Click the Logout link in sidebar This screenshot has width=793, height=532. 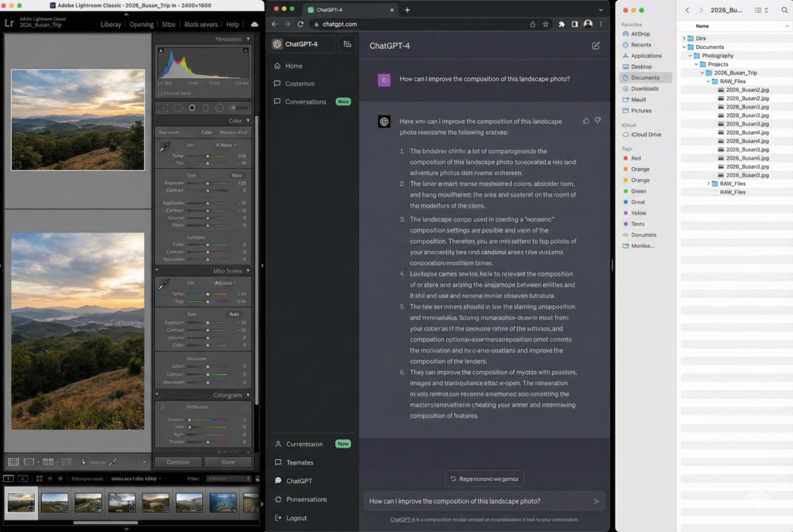(297, 518)
